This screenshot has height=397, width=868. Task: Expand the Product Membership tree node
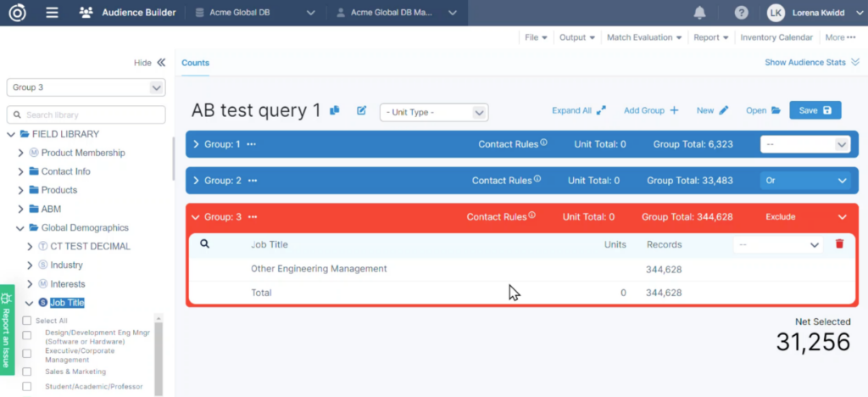click(x=21, y=153)
